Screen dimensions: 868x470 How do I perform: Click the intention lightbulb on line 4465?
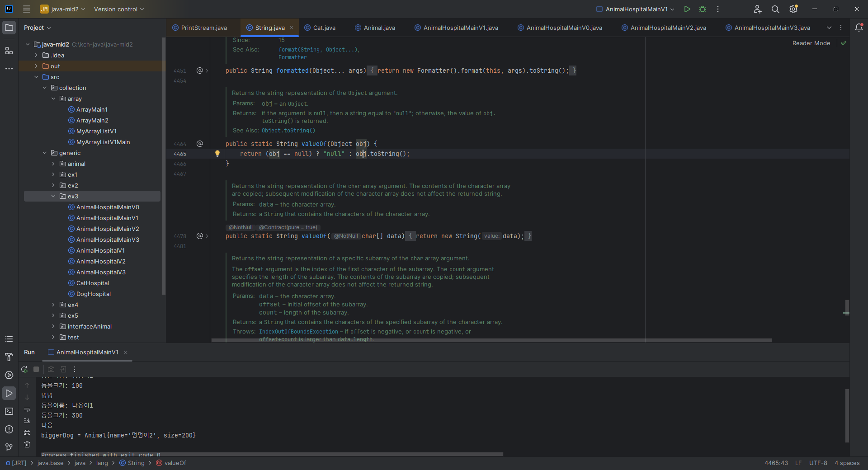(217, 154)
